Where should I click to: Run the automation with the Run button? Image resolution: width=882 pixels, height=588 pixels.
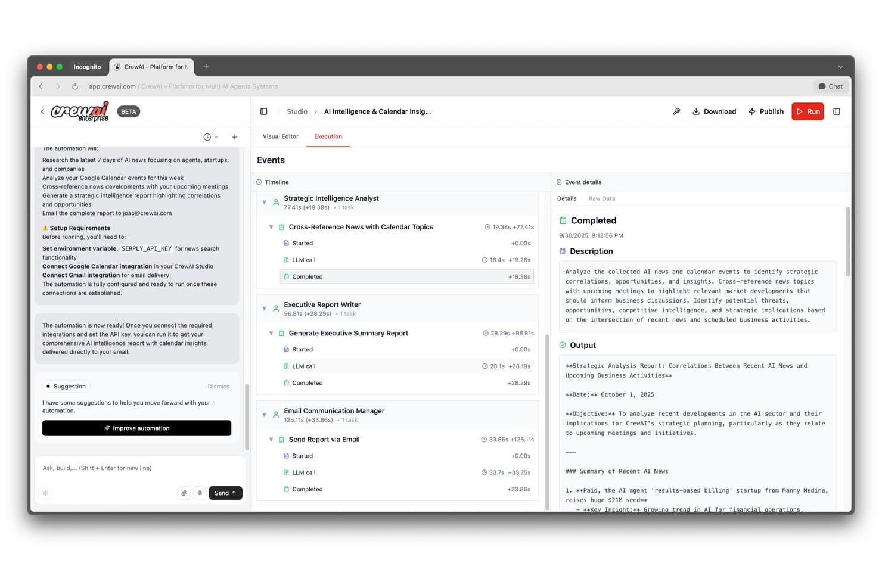808,111
